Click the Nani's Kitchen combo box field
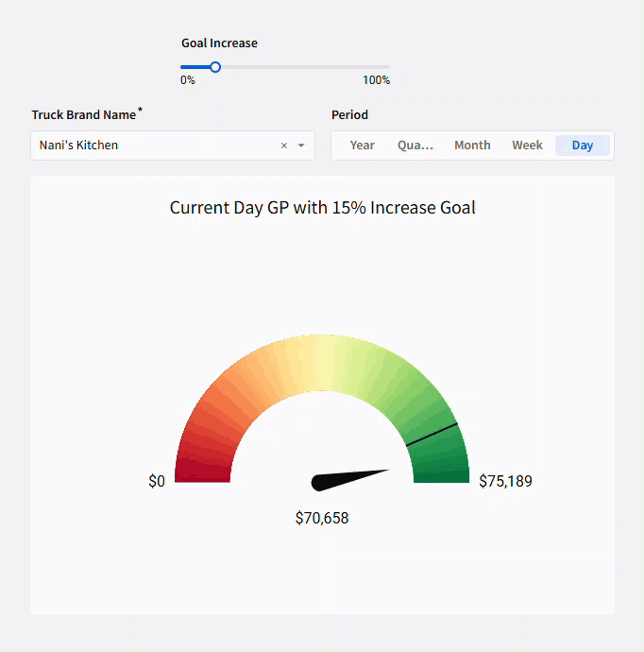Image resolution: width=644 pixels, height=652 pixels. pyautogui.click(x=151, y=146)
